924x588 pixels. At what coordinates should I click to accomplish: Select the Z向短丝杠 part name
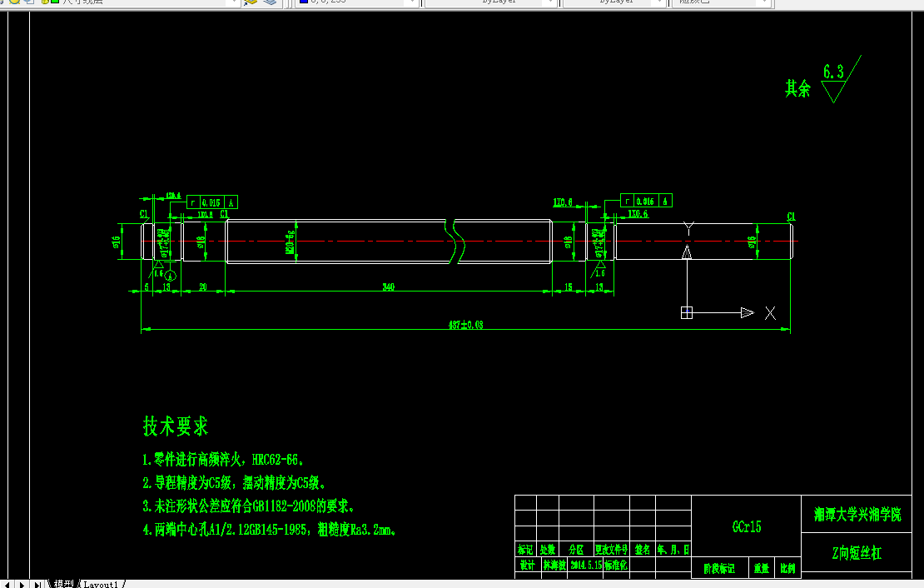[x=857, y=553]
